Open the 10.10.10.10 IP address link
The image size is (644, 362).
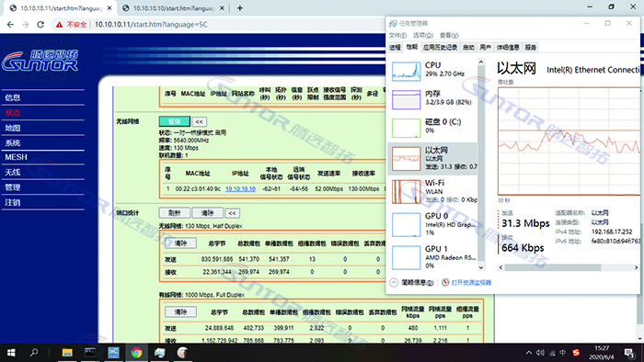pyautogui.click(x=240, y=189)
